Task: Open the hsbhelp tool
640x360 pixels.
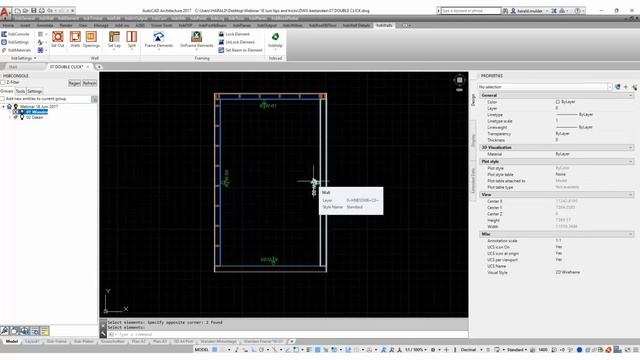Action: [276, 40]
